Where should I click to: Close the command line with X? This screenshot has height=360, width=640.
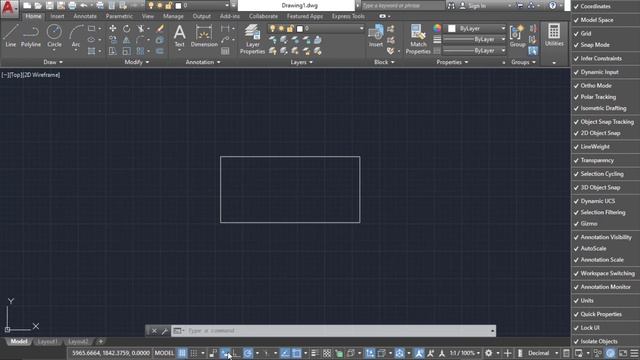pos(154,331)
